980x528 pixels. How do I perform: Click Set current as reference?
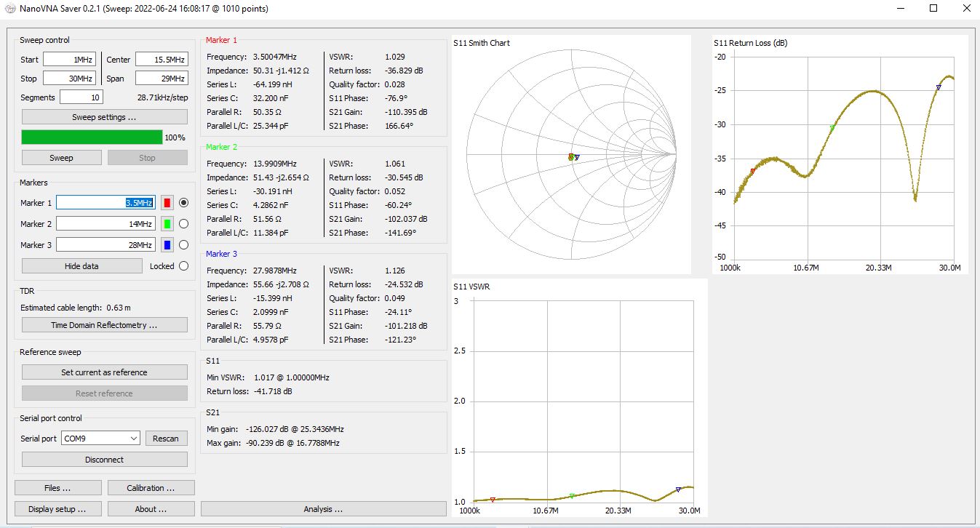click(x=104, y=372)
